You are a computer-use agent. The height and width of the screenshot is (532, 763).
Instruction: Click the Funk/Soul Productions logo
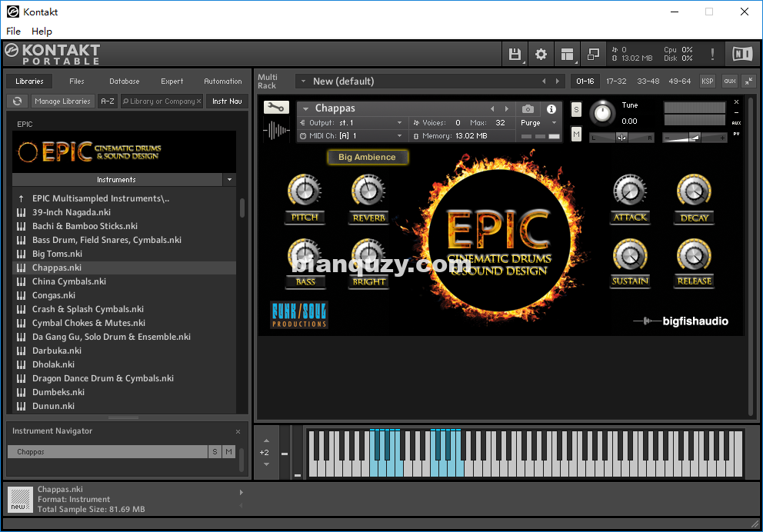(299, 314)
